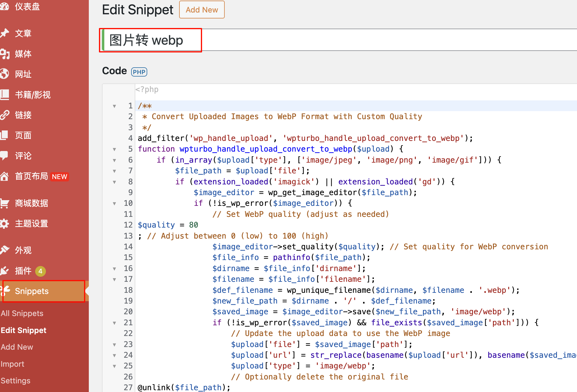Collapse the comment block at line 1
This screenshot has width=577, height=392.
[x=114, y=106]
